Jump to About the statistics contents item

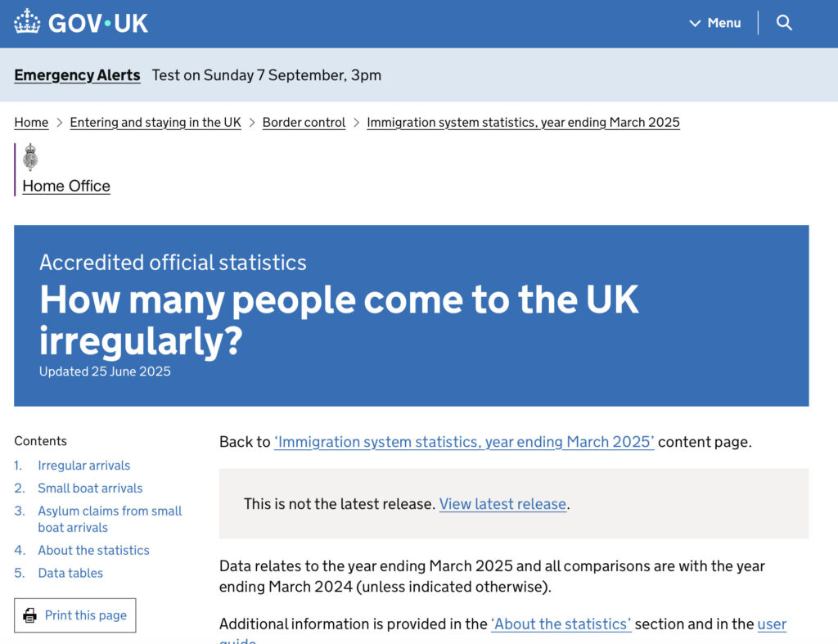click(93, 551)
